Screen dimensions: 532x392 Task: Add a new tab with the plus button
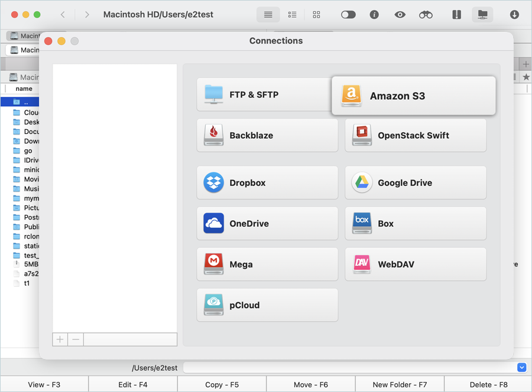[x=525, y=64]
